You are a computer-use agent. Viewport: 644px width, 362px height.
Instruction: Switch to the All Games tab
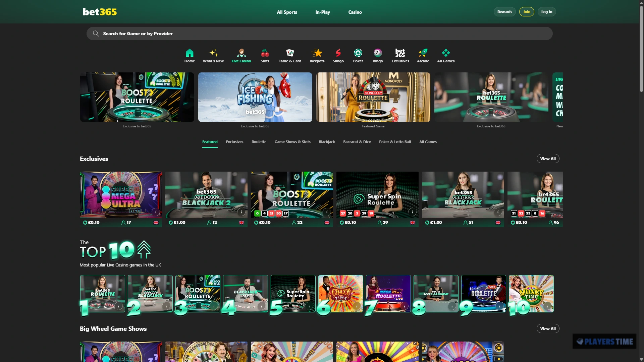point(428,142)
